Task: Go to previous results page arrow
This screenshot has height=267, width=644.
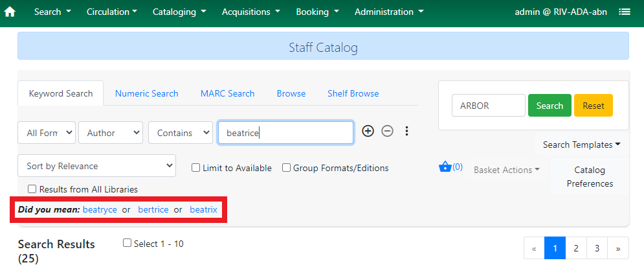Action: click(534, 248)
